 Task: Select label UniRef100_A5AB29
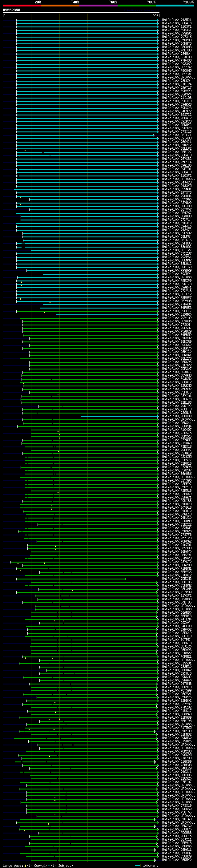click(176, 332)
